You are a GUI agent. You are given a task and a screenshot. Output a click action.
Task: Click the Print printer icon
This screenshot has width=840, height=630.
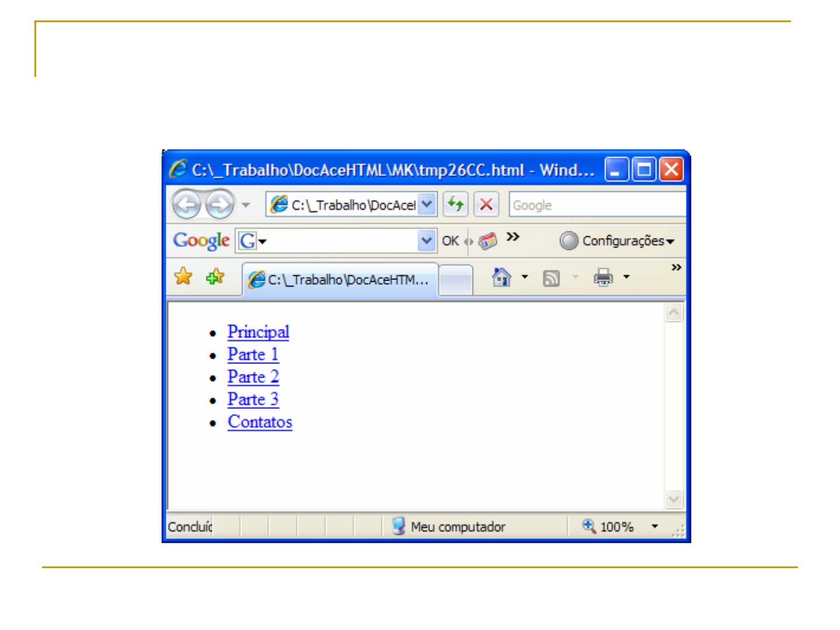(x=603, y=277)
